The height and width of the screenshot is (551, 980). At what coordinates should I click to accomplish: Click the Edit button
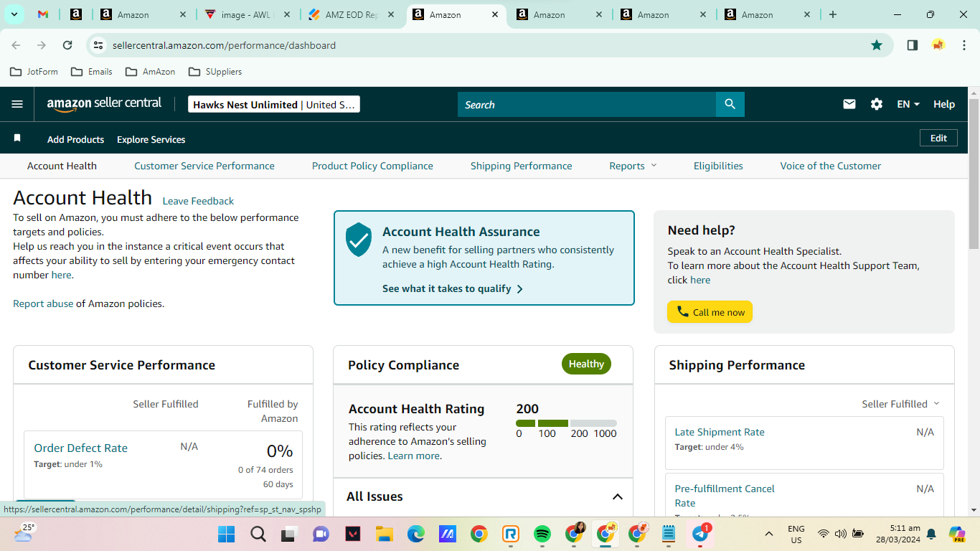(938, 138)
